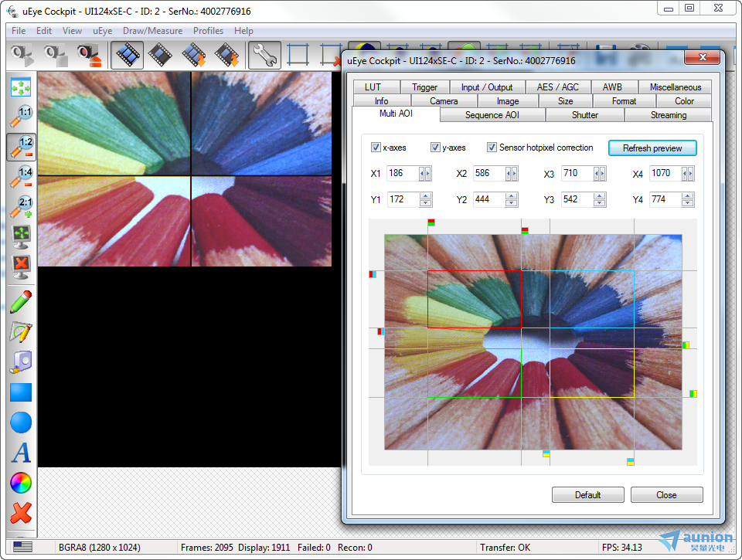Toggle Sensor hotpixel correction checkbox
Screen dimensions: 742x560
click(492, 147)
